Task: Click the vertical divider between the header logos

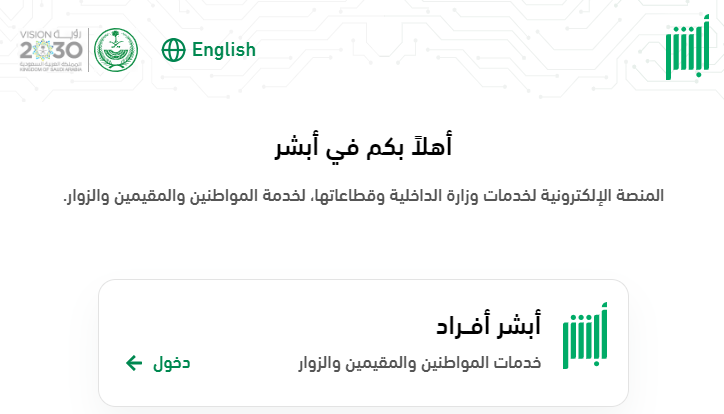Action: tap(88, 50)
